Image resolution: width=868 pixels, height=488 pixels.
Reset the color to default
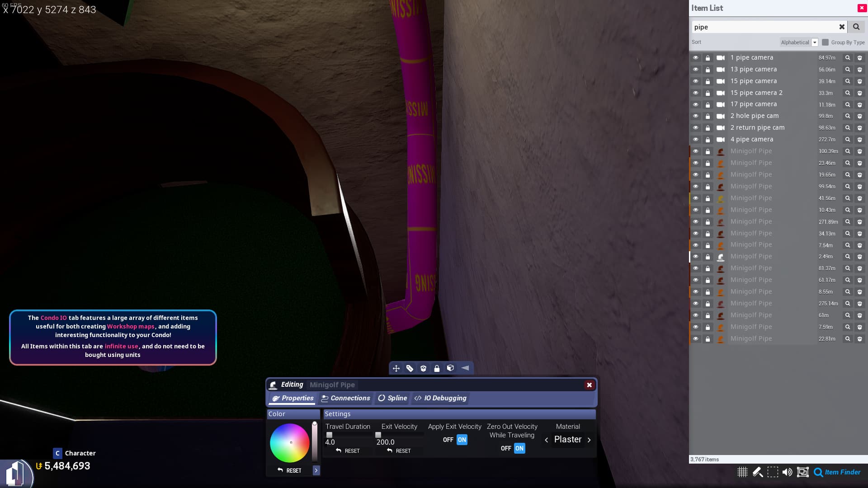pyautogui.click(x=289, y=470)
